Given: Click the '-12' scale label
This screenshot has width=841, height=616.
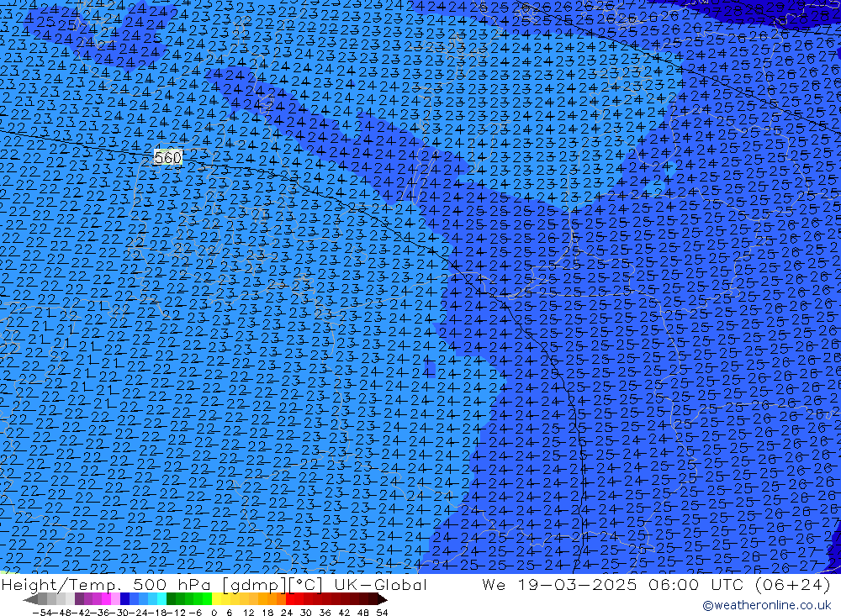Looking at the screenshot, I should 176,613.
